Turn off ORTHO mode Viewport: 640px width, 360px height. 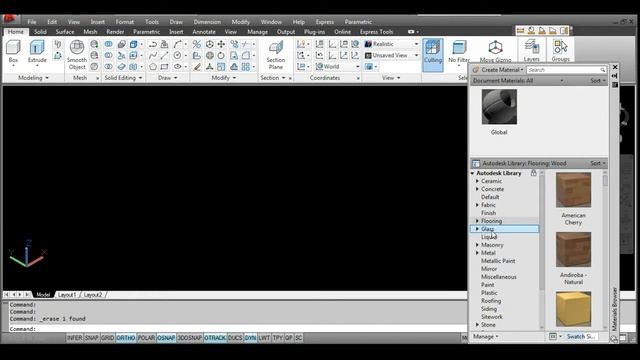coord(126,338)
